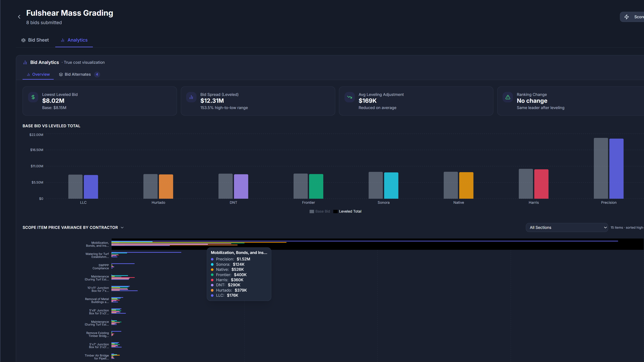Click the Precision leveled total bar
Image resolution: width=644 pixels, height=362 pixels.
pos(617,169)
